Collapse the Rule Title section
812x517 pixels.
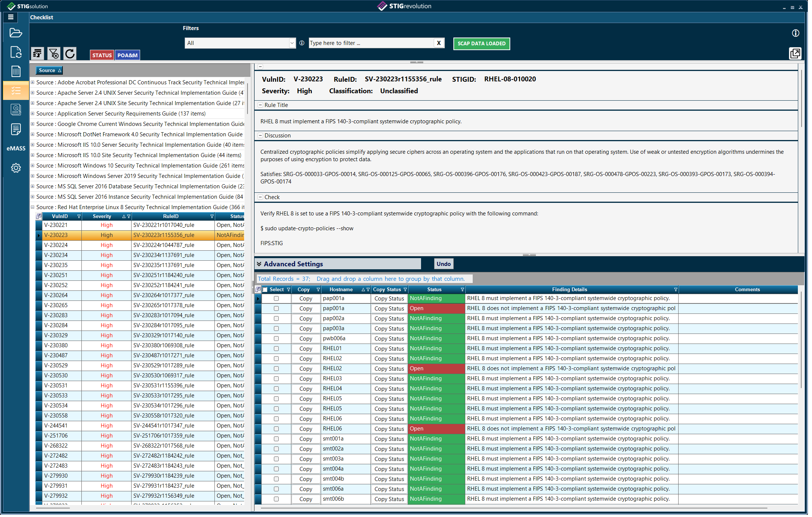[261, 105]
